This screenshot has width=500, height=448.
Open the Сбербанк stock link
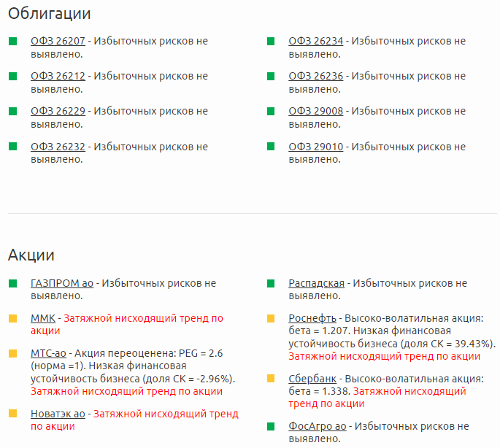pos(312,379)
